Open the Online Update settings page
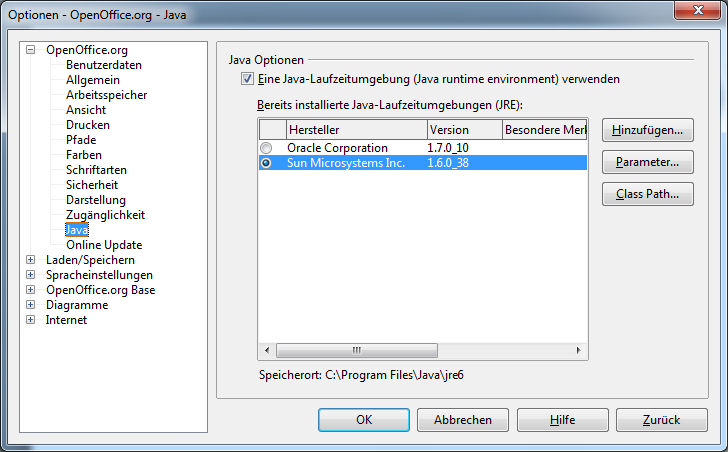728x452 pixels. pyautogui.click(x=104, y=245)
